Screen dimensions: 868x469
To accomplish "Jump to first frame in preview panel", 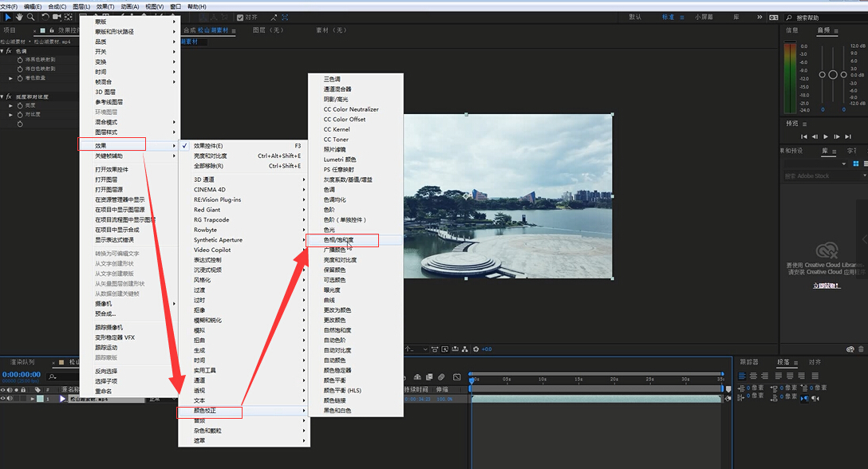I will click(804, 136).
